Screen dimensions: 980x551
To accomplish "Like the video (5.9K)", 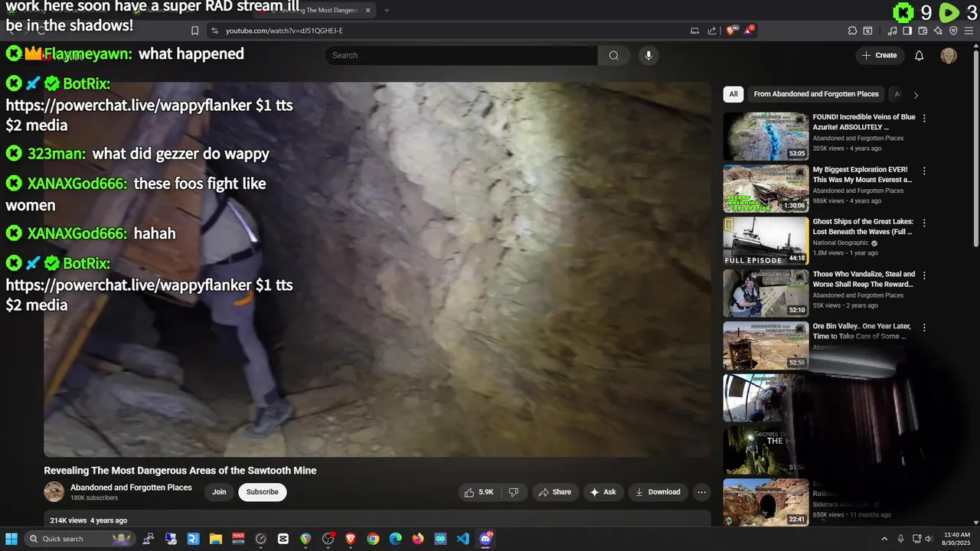I will pyautogui.click(x=479, y=492).
